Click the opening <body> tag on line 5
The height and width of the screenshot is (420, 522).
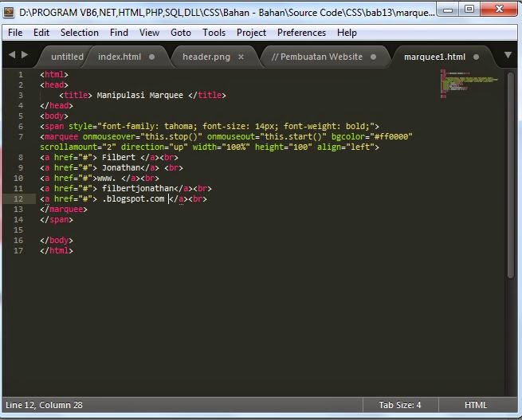(x=54, y=116)
